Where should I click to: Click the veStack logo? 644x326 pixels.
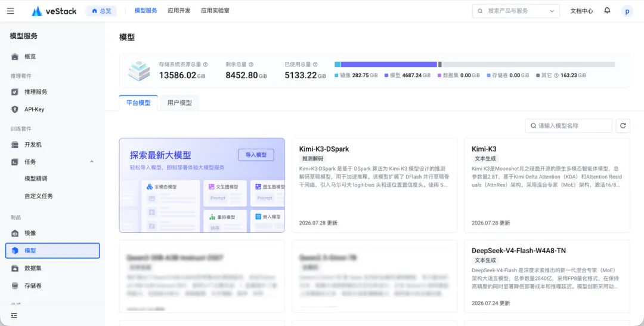(54, 11)
